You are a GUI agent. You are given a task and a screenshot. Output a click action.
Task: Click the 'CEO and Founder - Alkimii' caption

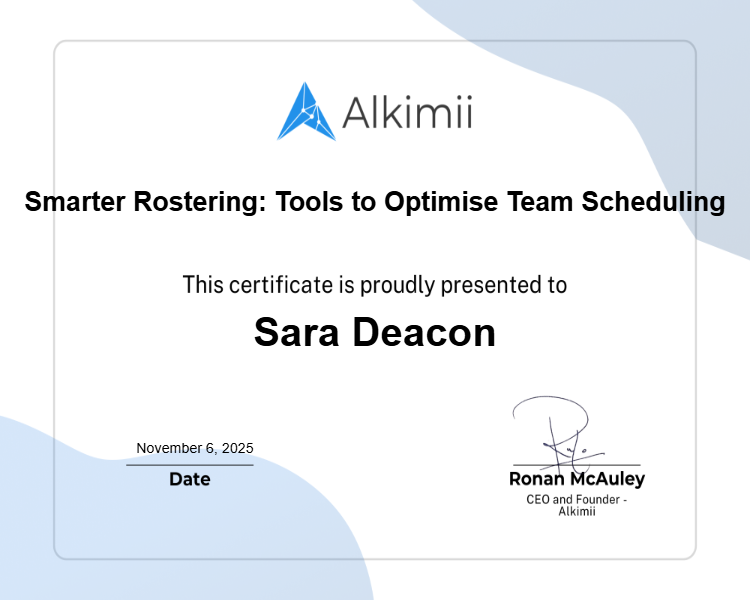click(x=577, y=505)
